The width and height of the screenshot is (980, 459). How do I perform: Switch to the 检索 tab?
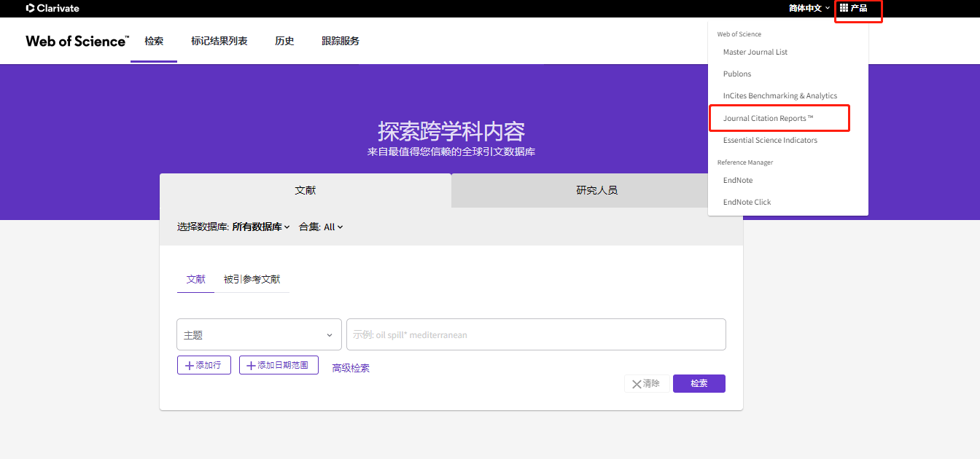(154, 41)
